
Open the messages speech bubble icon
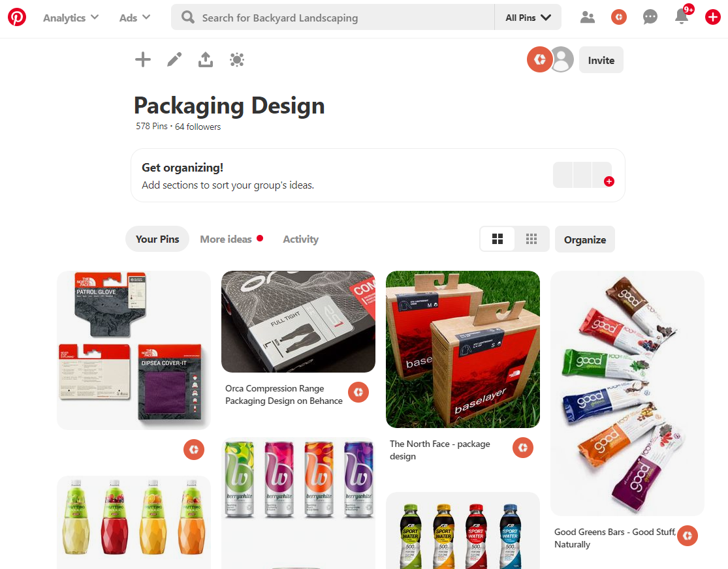pos(650,18)
